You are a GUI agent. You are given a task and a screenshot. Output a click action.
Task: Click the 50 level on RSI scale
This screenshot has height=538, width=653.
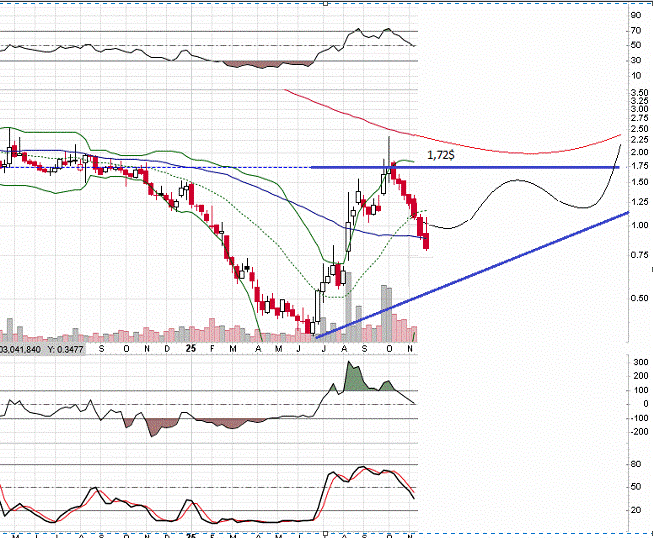636,45
